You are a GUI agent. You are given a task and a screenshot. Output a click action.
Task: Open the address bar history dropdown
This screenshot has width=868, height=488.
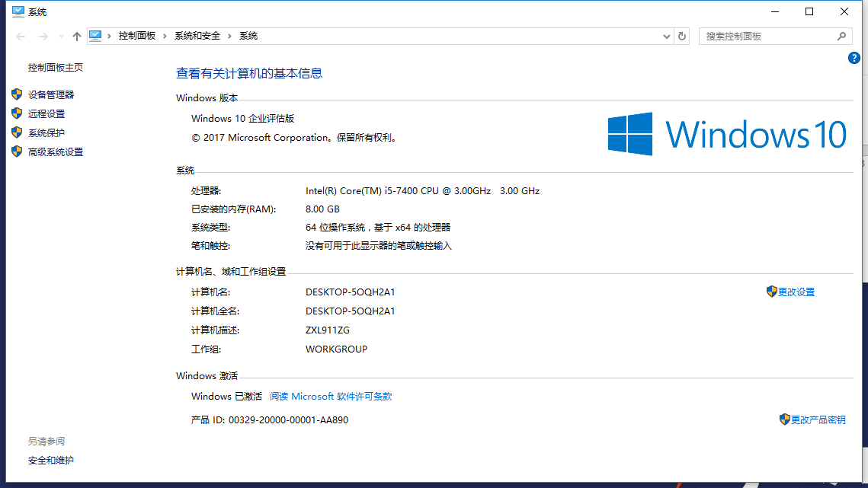click(667, 37)
